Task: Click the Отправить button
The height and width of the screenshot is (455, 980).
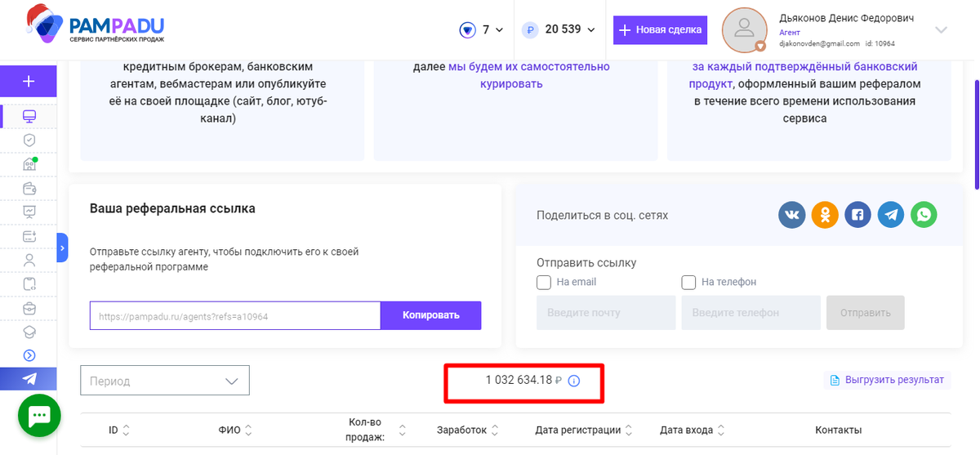Action: (x=866, y=313)
